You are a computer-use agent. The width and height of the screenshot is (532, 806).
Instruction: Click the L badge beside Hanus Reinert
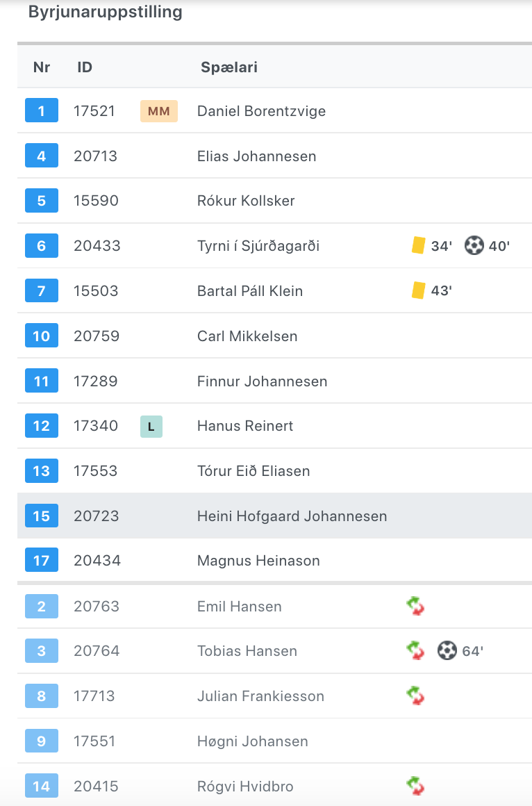[151, 426]
